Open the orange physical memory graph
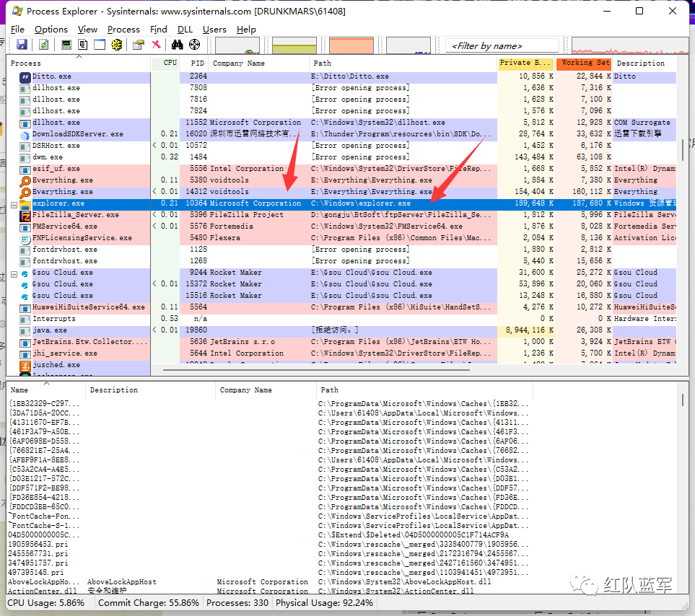The width and height of the screenshot is (695, 616). click(x=351, y=45)
